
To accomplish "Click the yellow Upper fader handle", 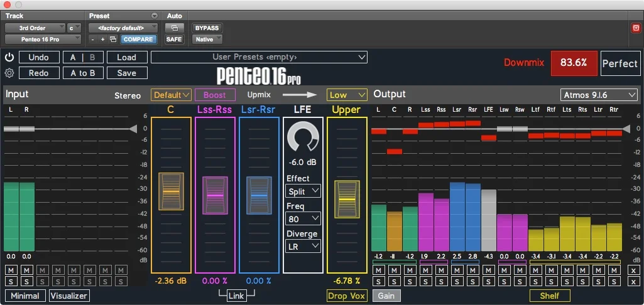I will coord(347,199).
